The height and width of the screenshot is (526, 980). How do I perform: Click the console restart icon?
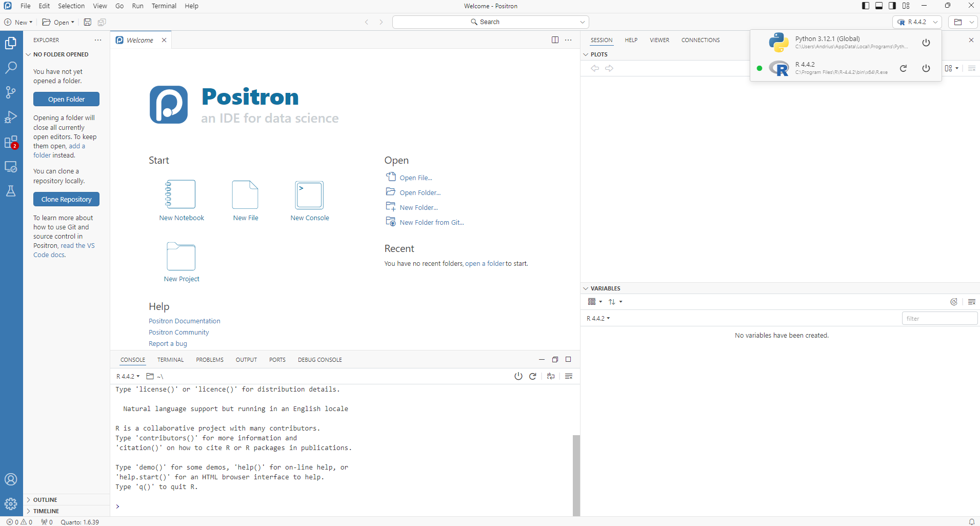[x=533, y=376]
